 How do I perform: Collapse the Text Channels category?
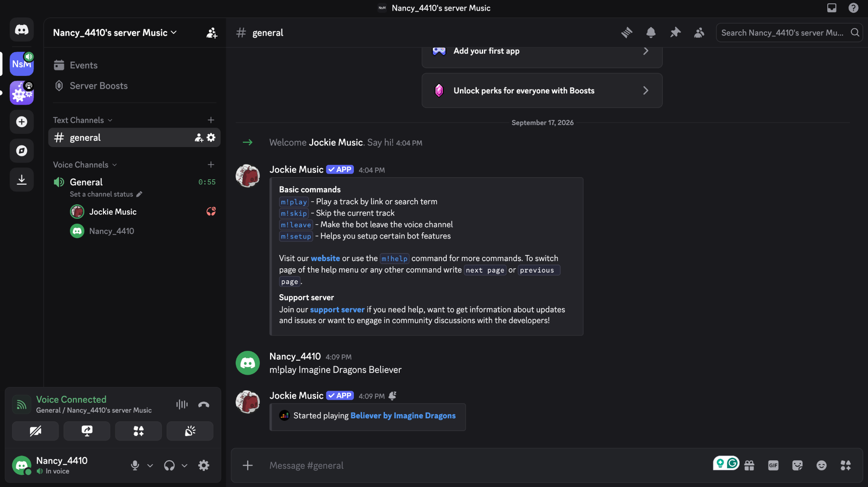[83, 120]
